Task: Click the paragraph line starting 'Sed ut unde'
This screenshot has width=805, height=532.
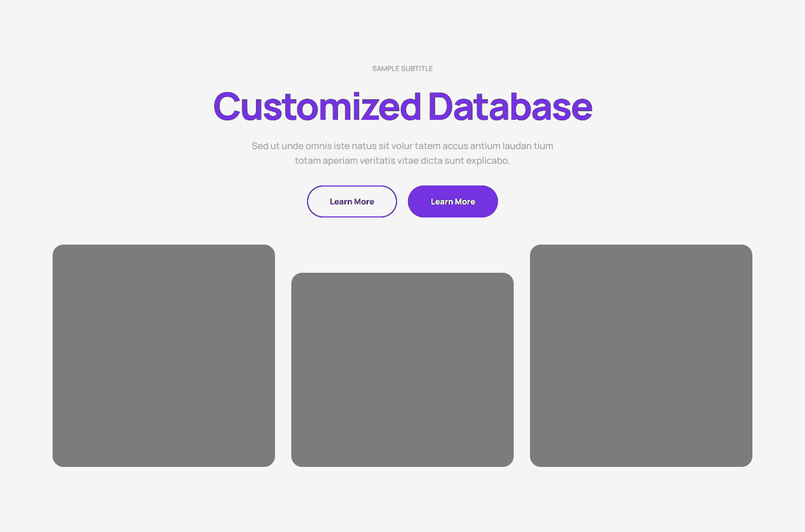Action: (402, 146)
